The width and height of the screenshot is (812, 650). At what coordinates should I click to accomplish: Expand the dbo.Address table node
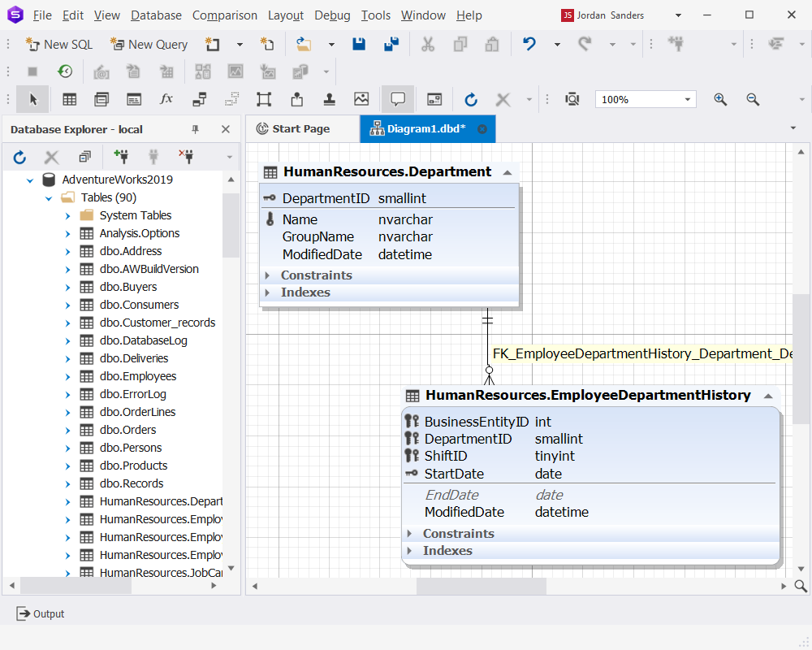point(68,252)
